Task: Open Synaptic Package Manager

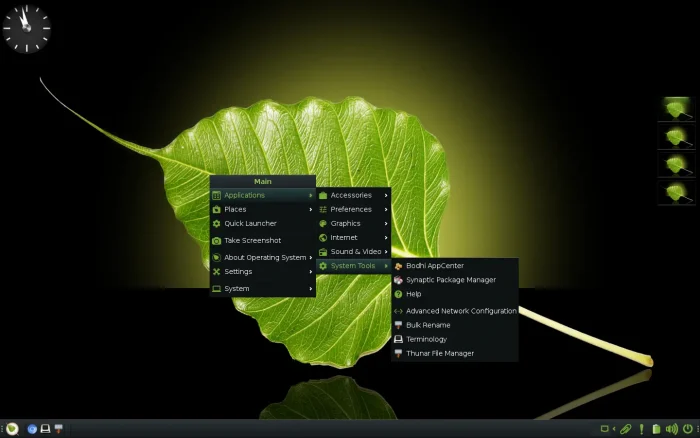Action: pyautogui.click(x=450, y=280)
